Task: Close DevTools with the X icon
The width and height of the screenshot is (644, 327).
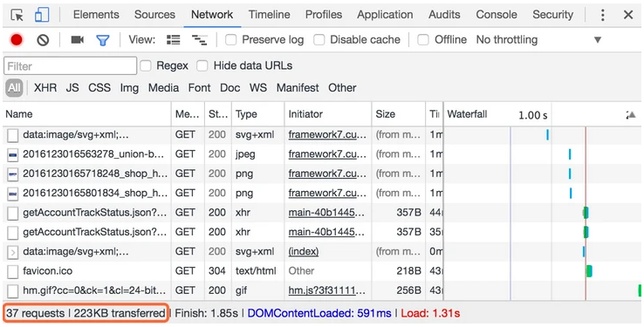Action: coord(628,15)
